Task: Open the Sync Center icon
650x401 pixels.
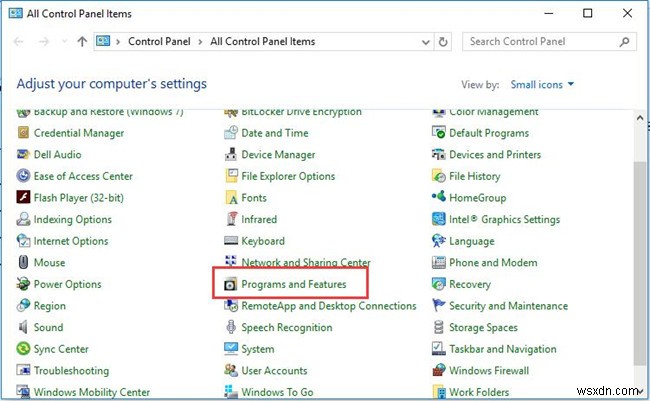Action: pos(23,348)
